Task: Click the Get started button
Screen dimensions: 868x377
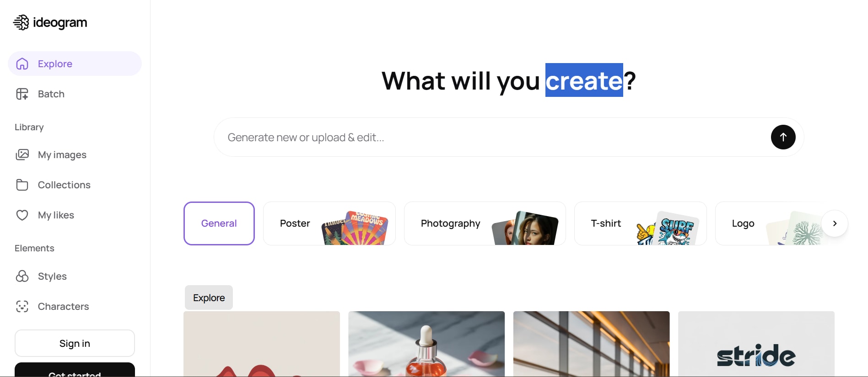Action: [75, 370]
